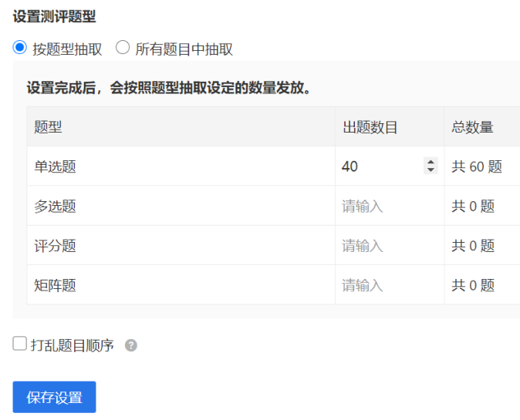The width and height of the screenshot is (520, 420).
Task: Increase 单选题 count with up arrow
Action: [x=431, y=162]
